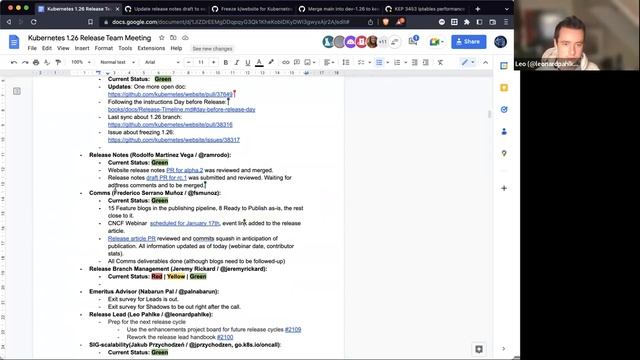Open the Maps side panel icon
This screenshot has height=360, width=640.
click(x=504, y=153)
